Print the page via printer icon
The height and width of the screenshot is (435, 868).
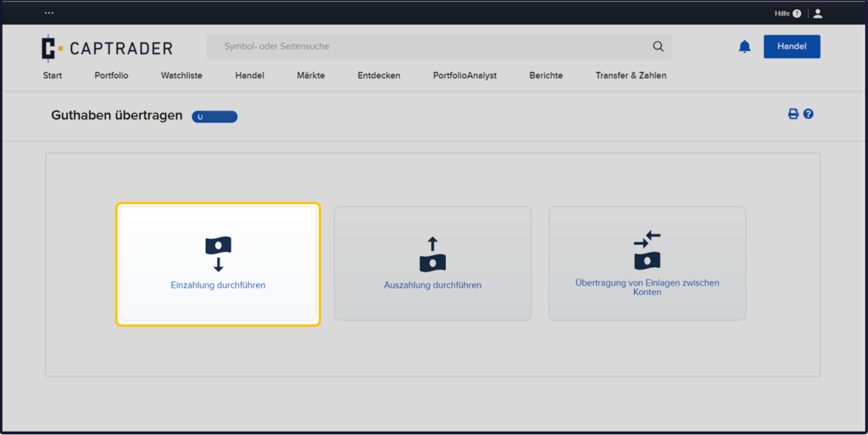793,114
